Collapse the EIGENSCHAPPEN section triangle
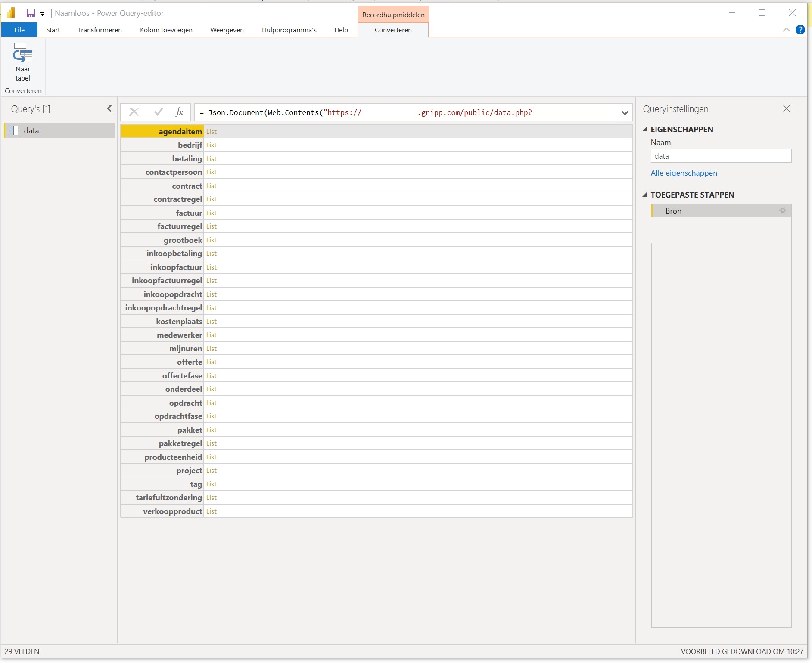This screenshot has width=812, height=663. [x=645, y=129]
